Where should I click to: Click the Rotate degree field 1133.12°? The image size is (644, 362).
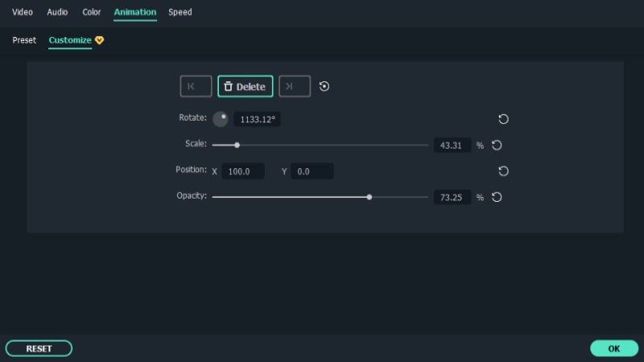[x=257, y=119]
